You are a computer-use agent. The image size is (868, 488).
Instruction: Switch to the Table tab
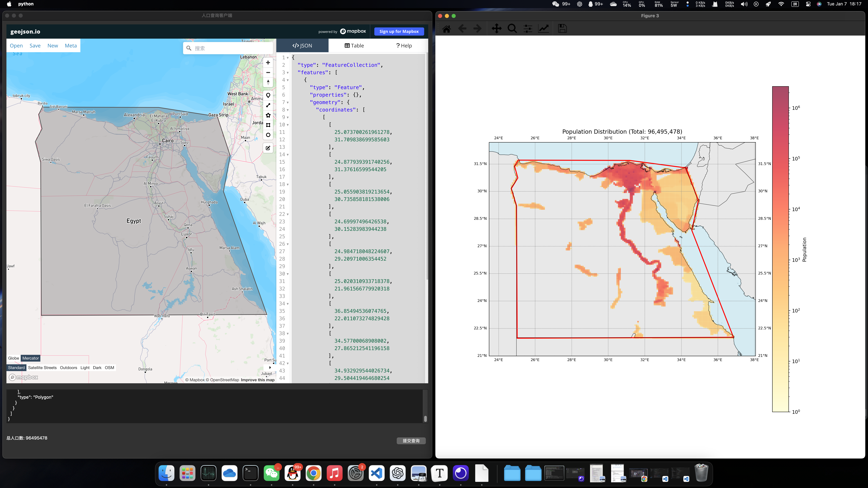point(354,45)
